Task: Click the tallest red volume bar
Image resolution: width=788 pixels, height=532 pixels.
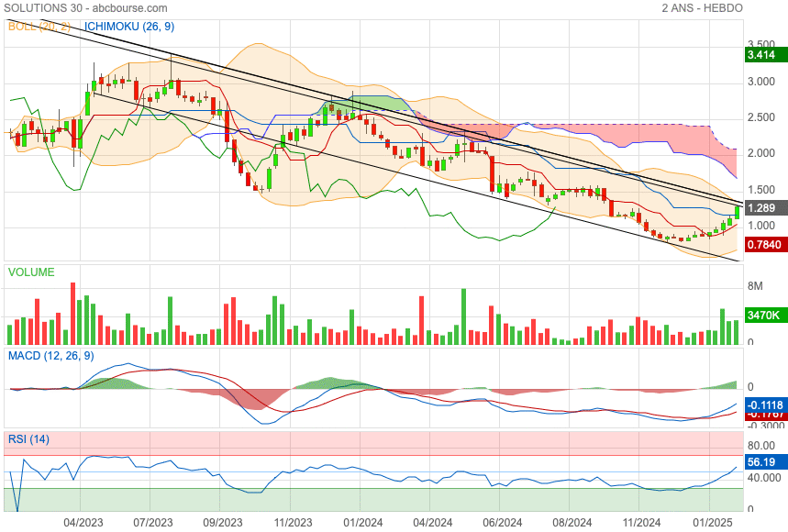Action: tap(72, 314)
